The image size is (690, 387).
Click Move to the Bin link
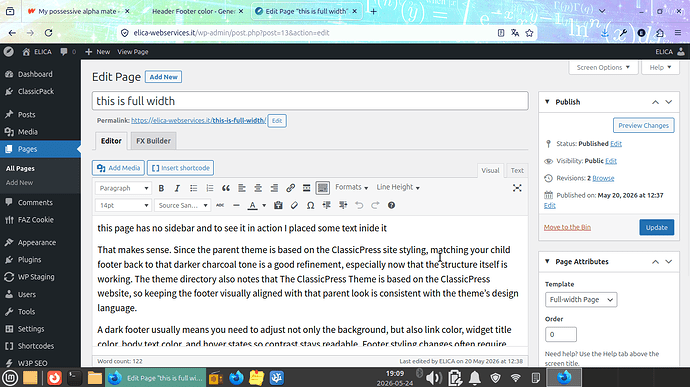click(x=567, y=227)
